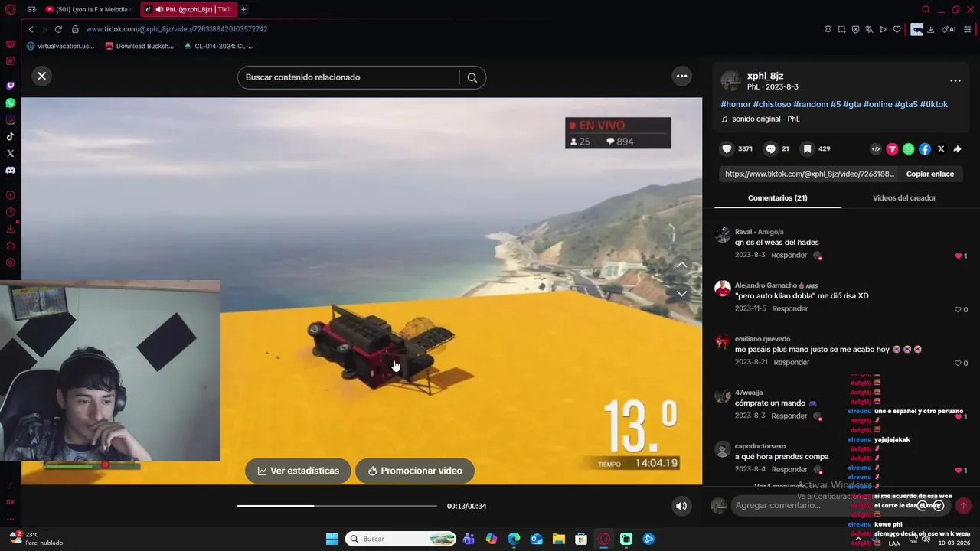
Task: Reply to emiliano quevedo's comment
Action: 792,362
